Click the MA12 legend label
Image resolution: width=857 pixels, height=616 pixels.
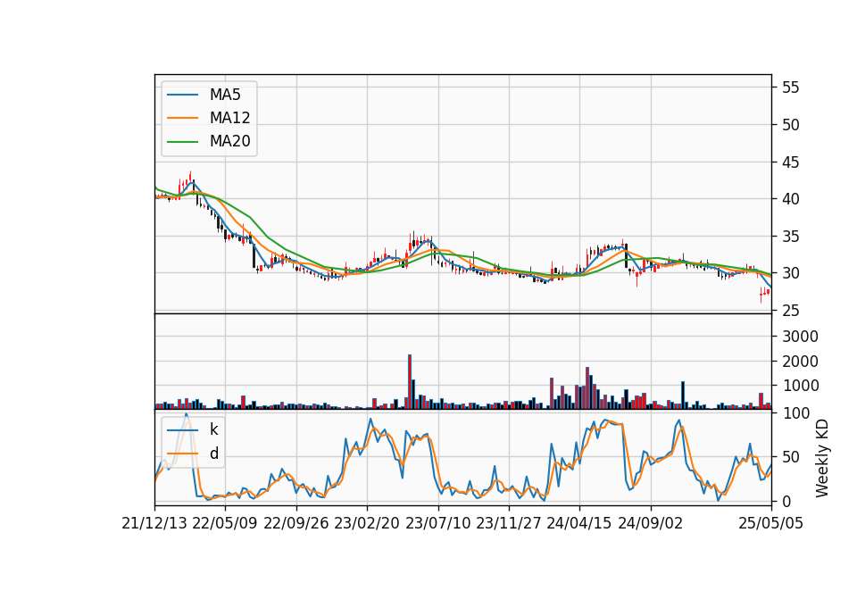coord(229,118)
